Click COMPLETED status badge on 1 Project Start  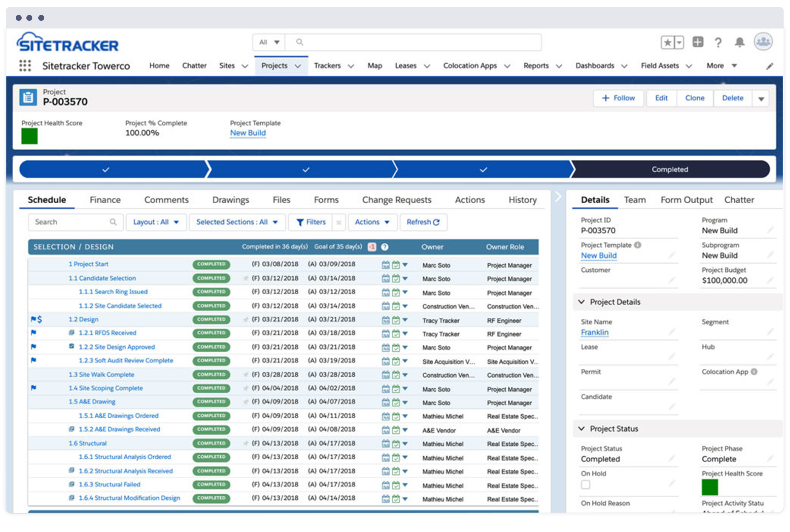[211, 265]
